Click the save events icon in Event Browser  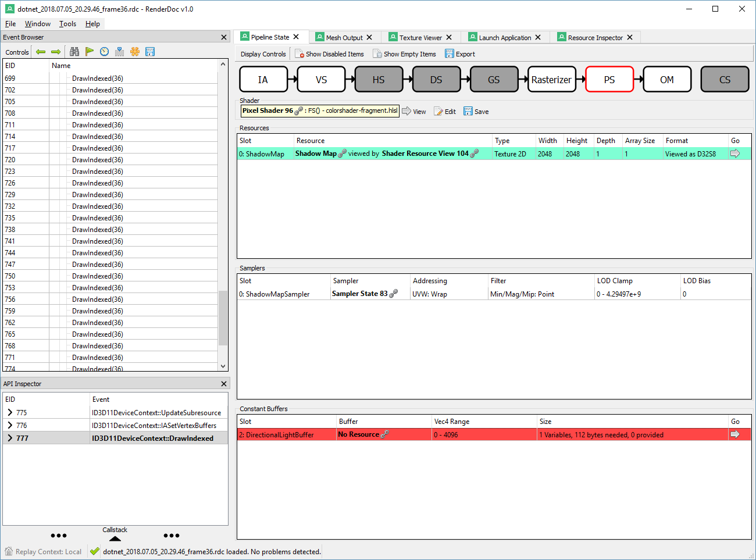150,52
